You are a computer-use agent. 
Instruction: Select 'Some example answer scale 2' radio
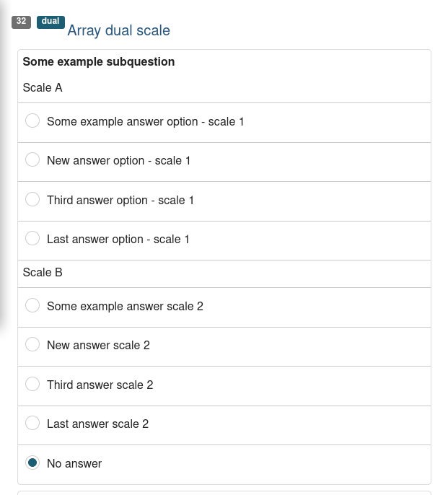click(32, 306)
